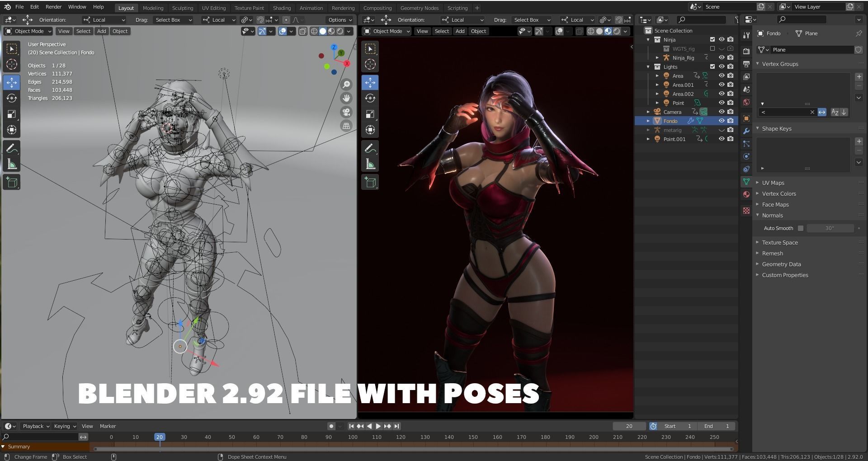
Task: Switch to the Shading workspace tab
Action: click(282, 8)
